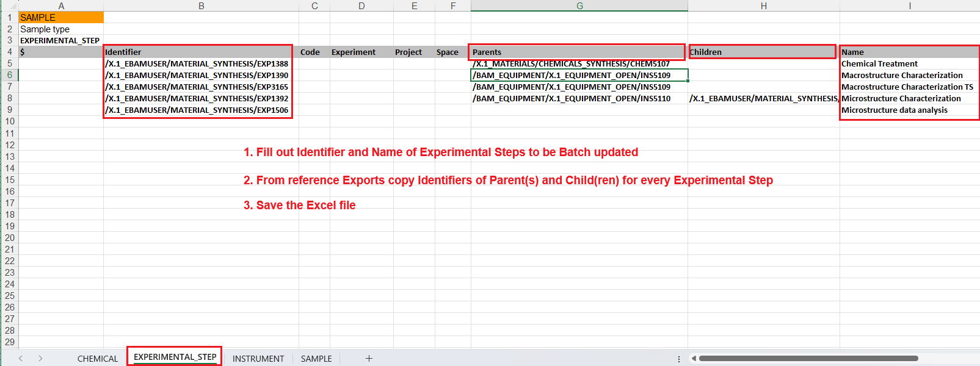980x366 pixels.
Task: Select 'Microstructure data analysis' cell
Action: tap(910, 110)
